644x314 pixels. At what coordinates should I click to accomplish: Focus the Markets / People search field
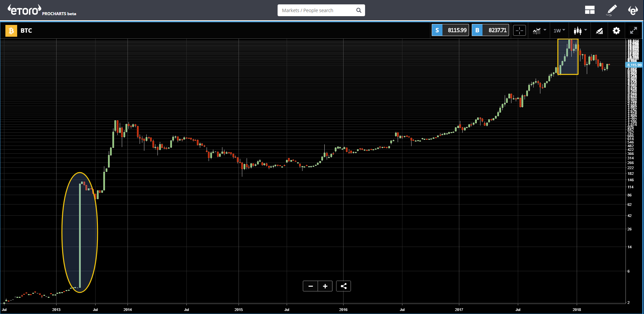pos(321,10)
